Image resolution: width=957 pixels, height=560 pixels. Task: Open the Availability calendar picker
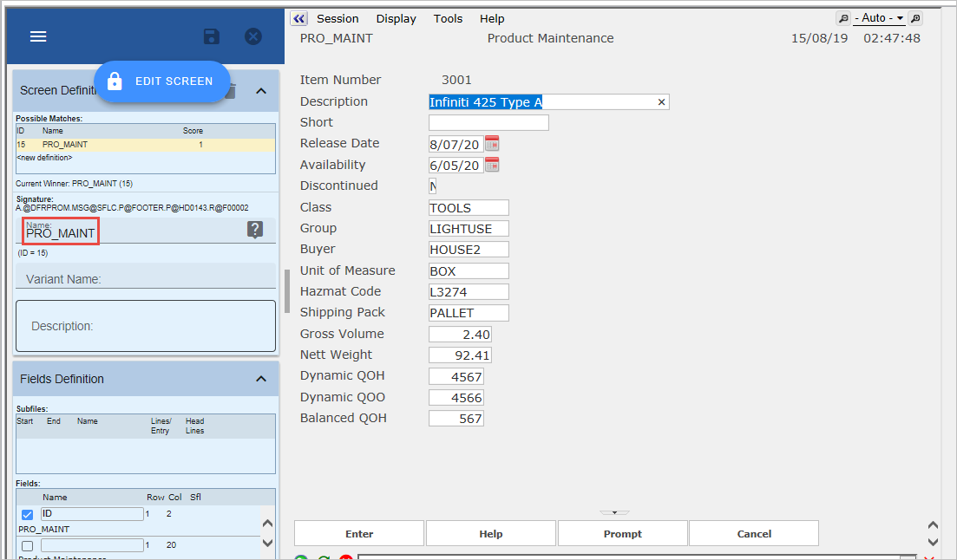tap(492, 165)
